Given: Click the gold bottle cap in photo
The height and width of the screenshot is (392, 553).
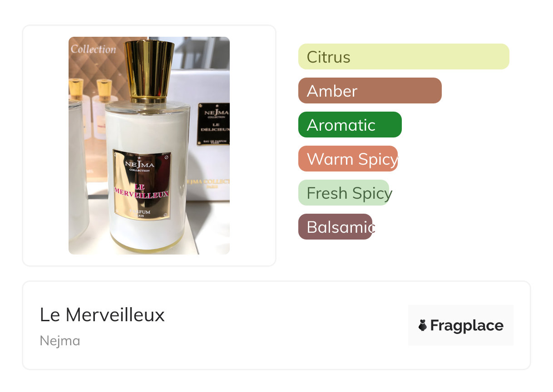Looking at the screenshot, I should coord(149,71).
